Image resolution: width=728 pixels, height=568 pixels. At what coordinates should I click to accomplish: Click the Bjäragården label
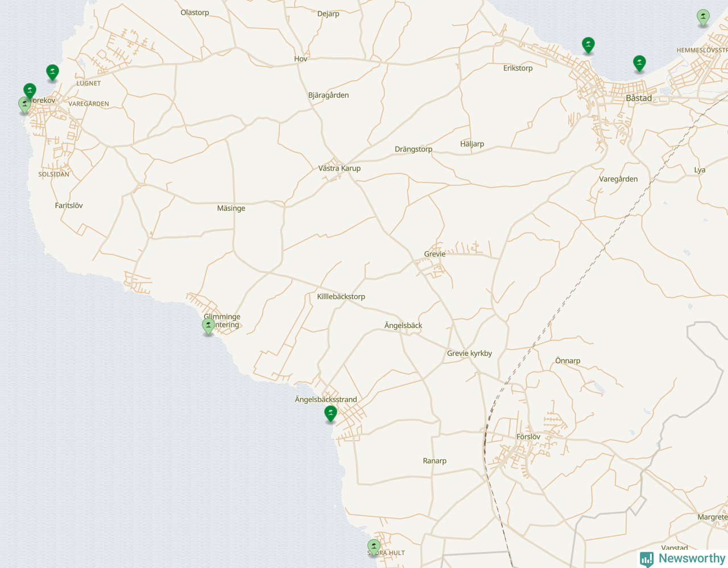329,96
